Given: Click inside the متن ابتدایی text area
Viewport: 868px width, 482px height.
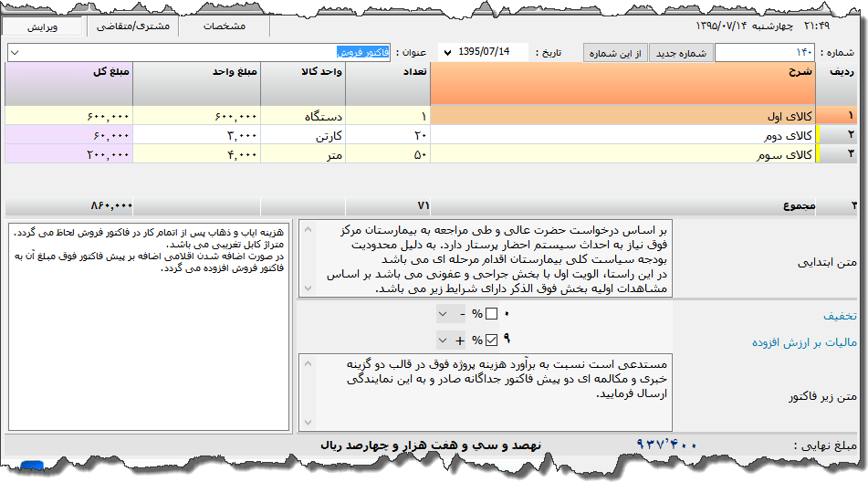Looking at the screenshot, I should tap(486, 259).
